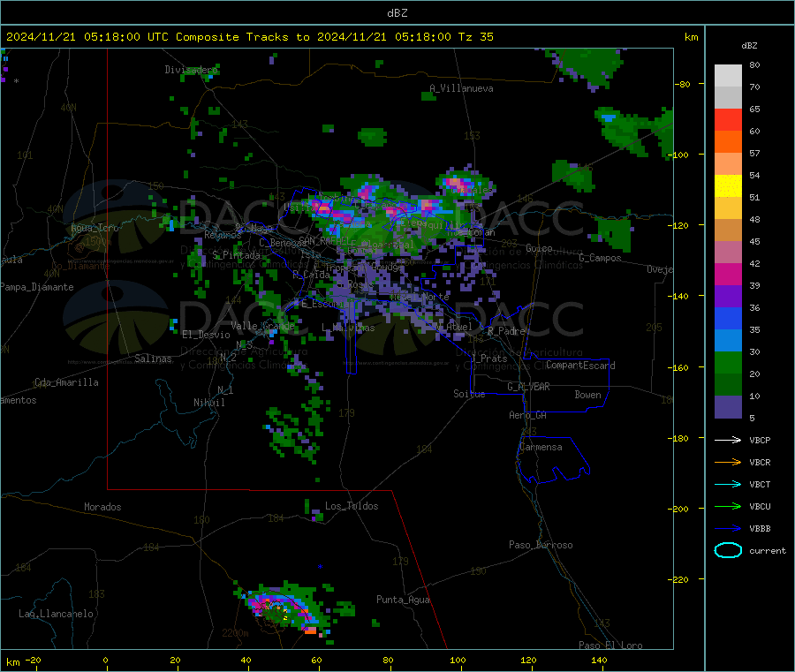Click the cyan 'current' ellipse legend symbol
Image resolution: width=795 pixels, height=672 pixels.
click(x=728, y=550)
